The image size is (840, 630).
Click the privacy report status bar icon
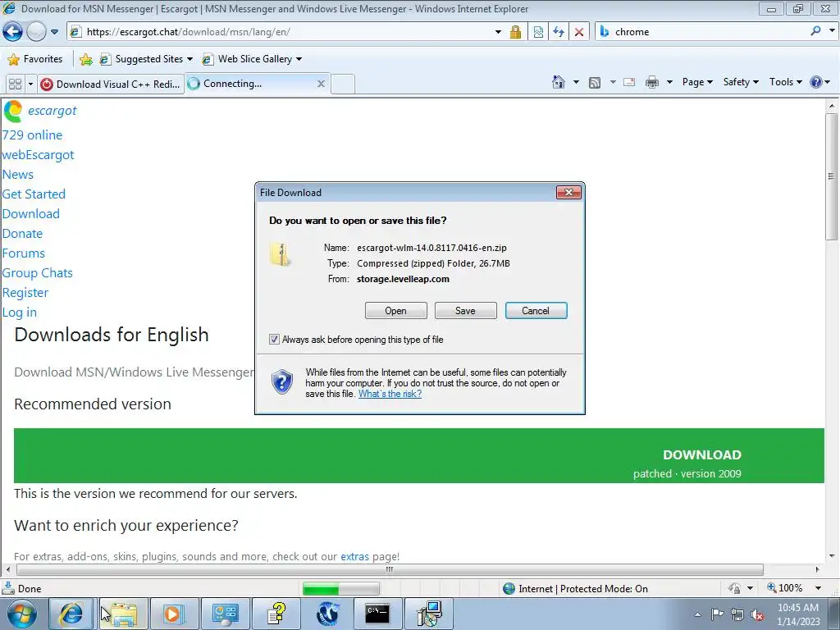coord(735,588)
